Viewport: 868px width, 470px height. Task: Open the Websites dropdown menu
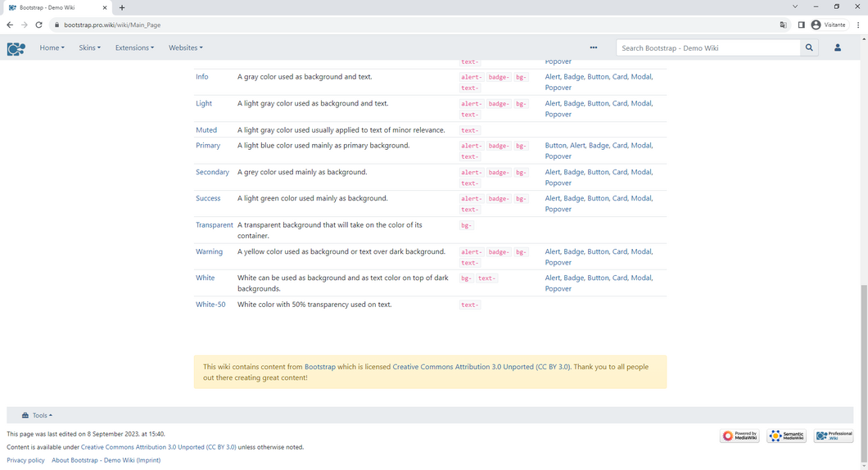point(185,48)
